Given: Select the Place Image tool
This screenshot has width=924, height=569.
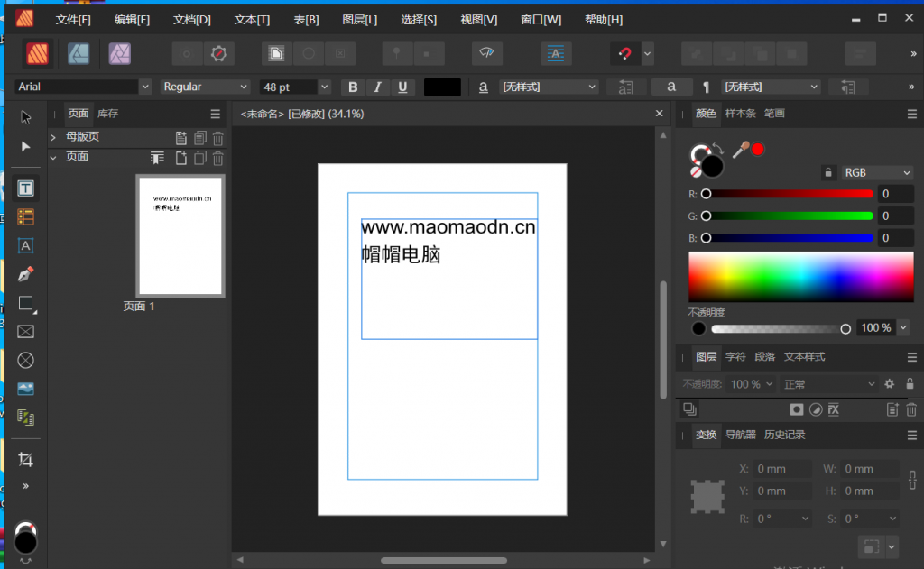Looking at the screenshot, I should [x=25, y=389].
